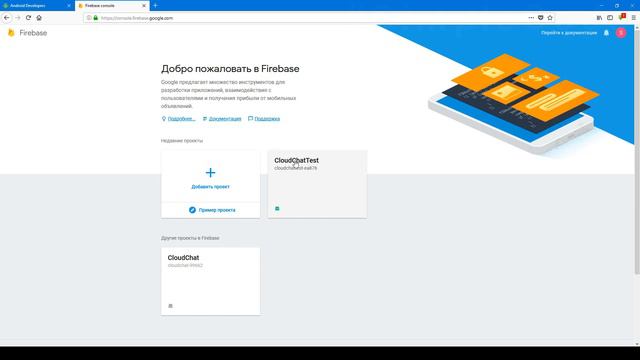640x360 pixels.
Task: Click the Подробнее link
Action: (x=181, y=119)
